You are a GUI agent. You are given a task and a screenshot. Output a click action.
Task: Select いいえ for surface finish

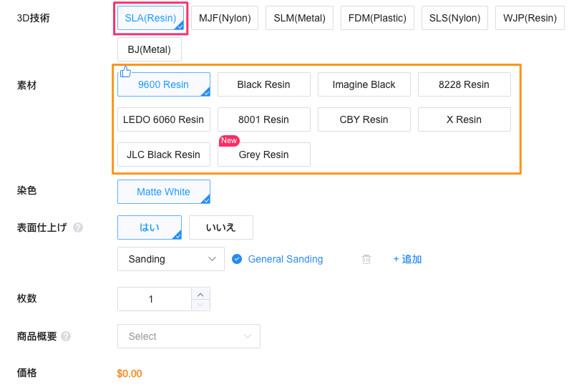click(x=220, y=227)
